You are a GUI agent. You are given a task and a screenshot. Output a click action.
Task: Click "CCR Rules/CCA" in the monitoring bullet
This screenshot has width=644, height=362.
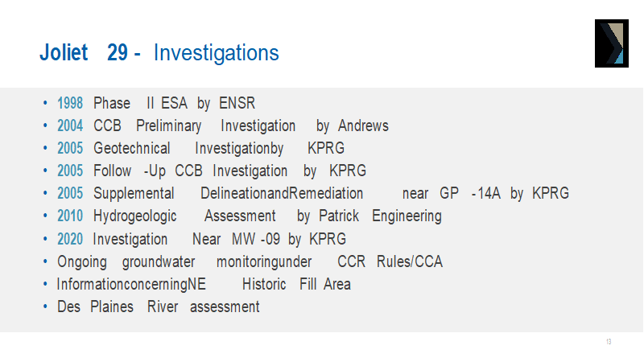(390, 261)
